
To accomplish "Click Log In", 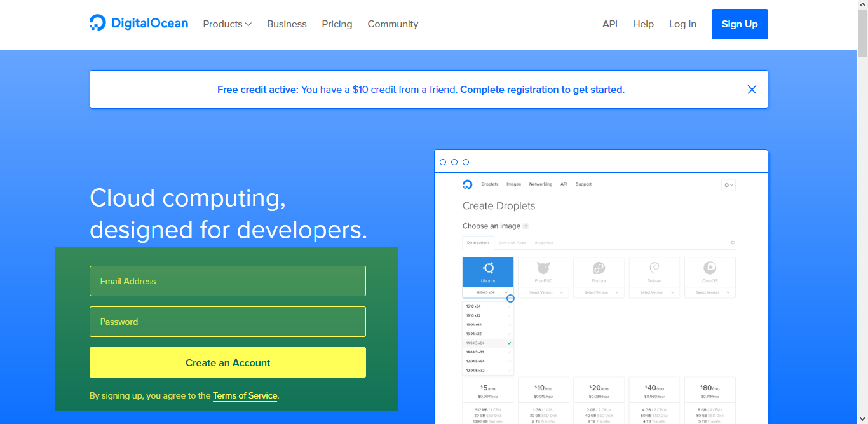I will [x=682, y=24].
